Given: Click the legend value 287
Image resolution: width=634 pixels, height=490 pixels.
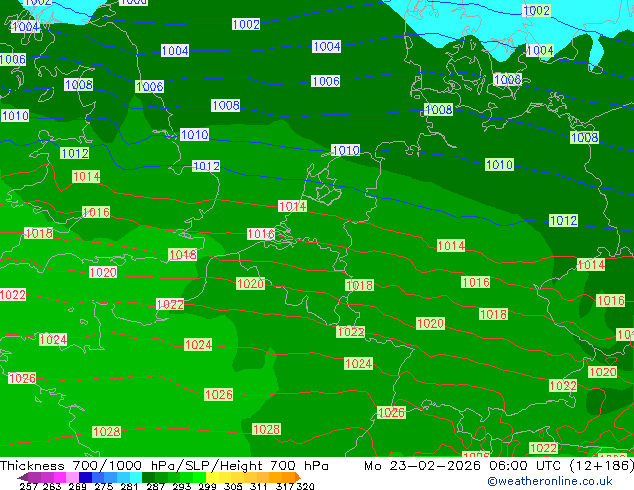Looking at the screenshot, I should point(155,486).
